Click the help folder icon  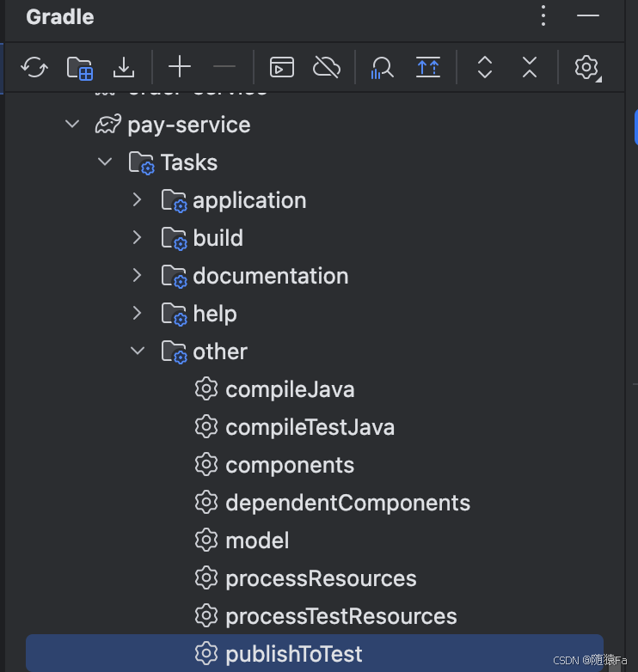tap(174, 314)
